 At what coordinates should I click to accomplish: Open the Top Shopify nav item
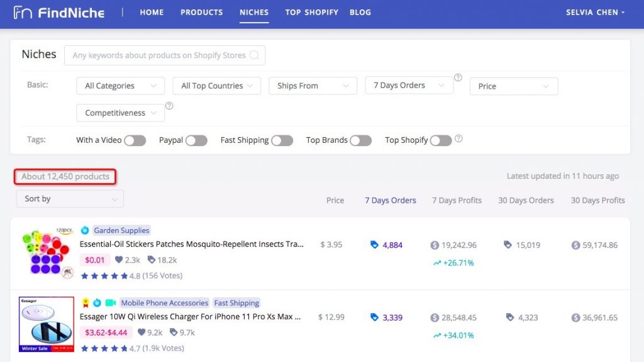[312, 13]
